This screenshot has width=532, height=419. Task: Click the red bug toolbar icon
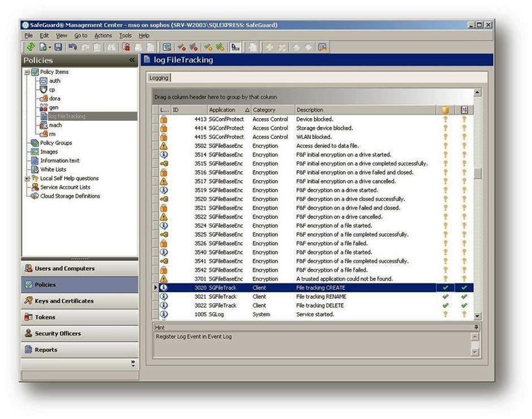pyautogui.click(x=126, y=47)
